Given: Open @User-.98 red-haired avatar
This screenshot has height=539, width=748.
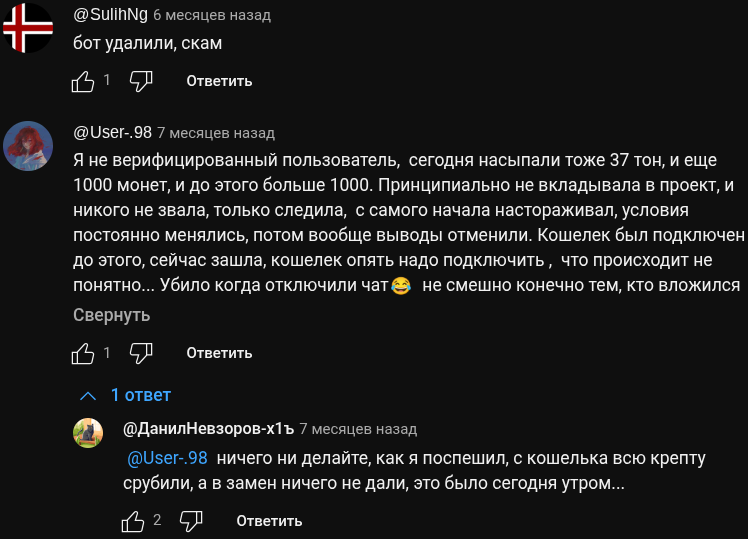Looking at the screenshot, I should pyautogui.click(x=27, y=146).
